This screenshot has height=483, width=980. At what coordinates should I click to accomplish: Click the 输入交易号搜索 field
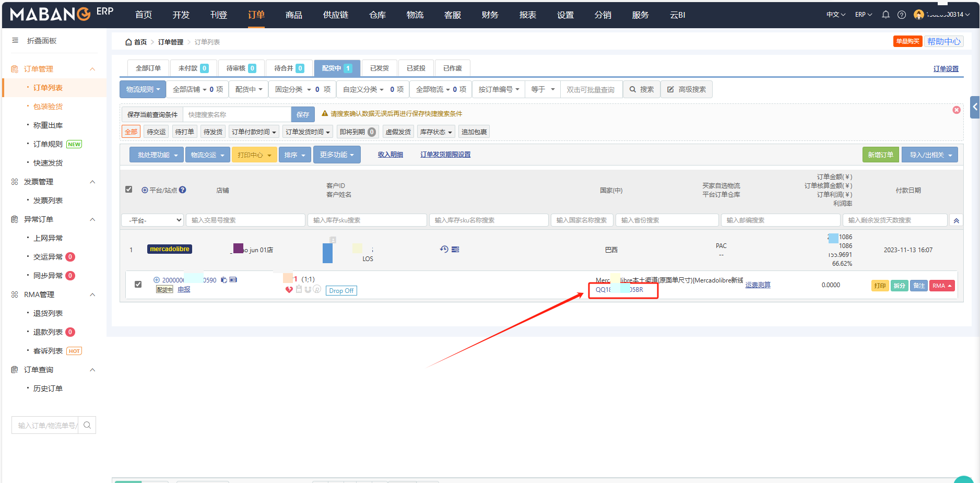245,220
